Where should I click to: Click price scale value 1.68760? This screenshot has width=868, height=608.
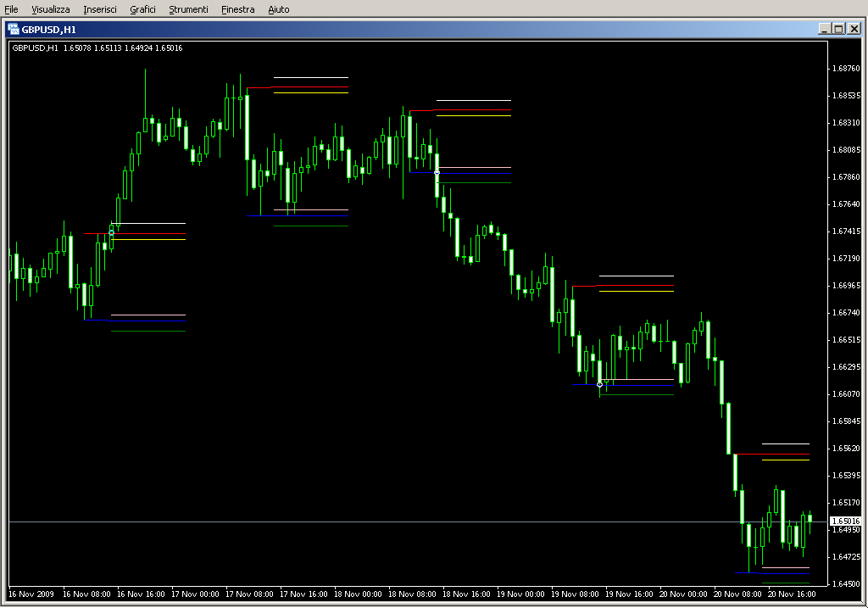pos(847,69)
